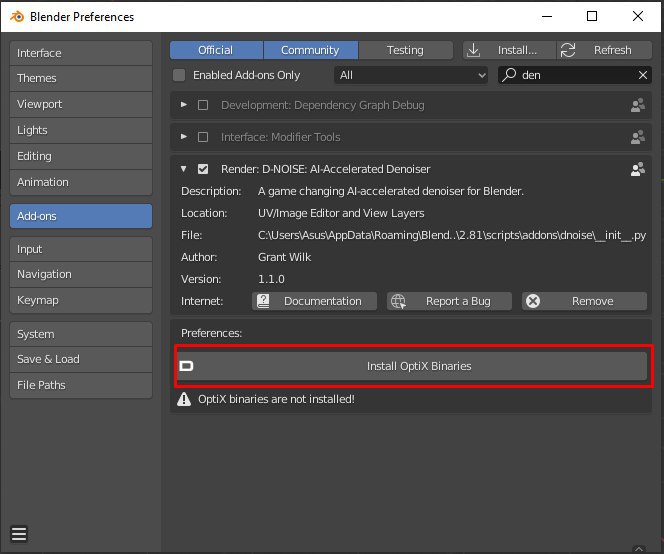The height and width of the screenshot is (554, 664).
Task: Enable the Modifier Tools add-on checkbox
Action: (x=203, y=137)
